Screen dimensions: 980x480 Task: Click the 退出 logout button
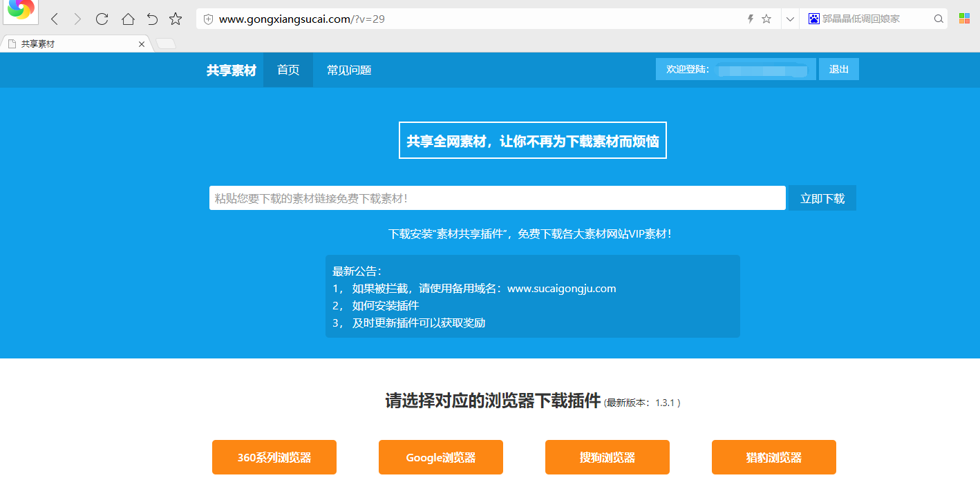(x=839, y=69)
